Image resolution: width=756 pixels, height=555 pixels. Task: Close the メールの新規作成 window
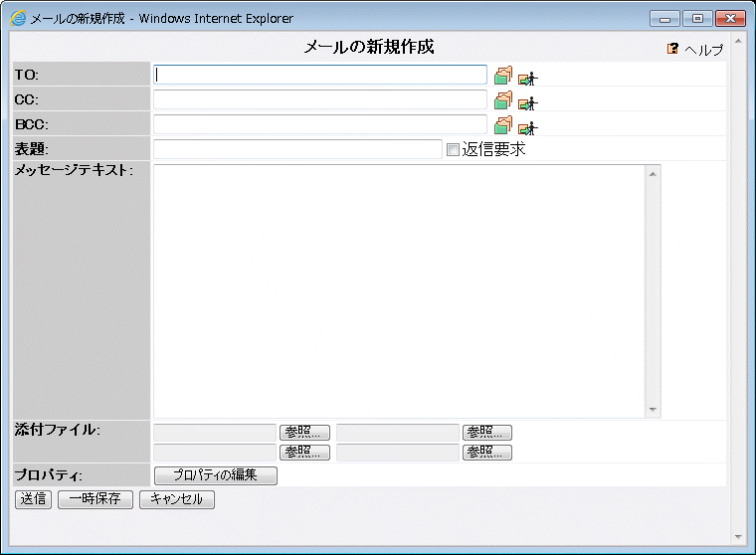[x=730, y=19]
